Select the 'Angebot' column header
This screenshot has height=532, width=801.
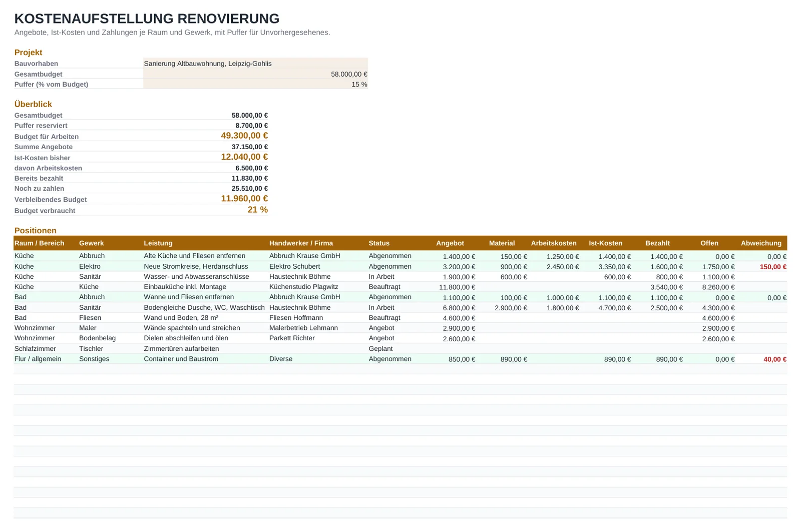450,243
